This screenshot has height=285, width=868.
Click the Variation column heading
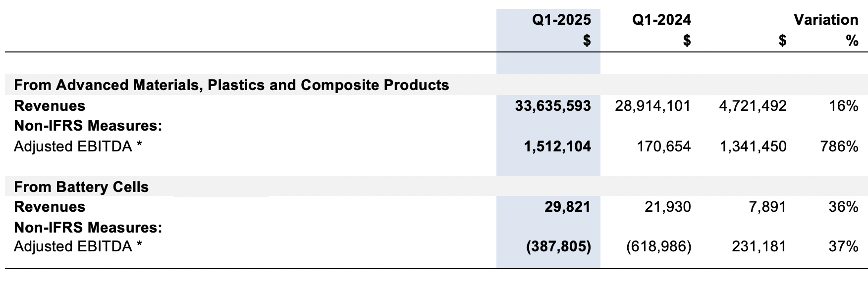(x=826, y=20)
